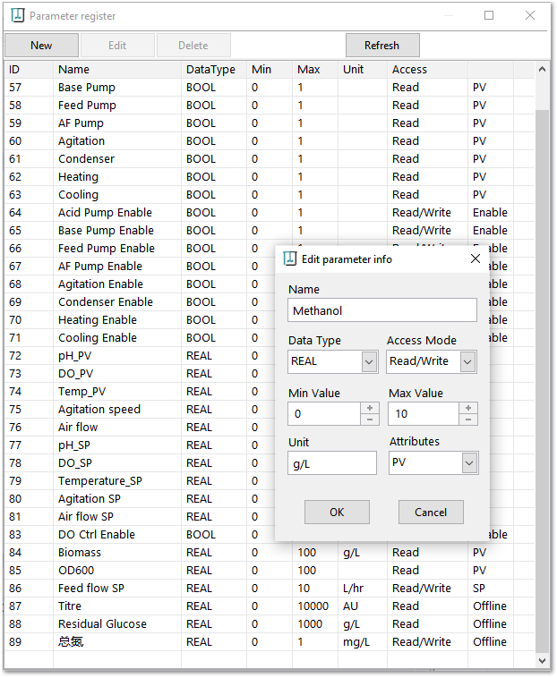Select the 总氮 row with ID 89

(270, 642)
